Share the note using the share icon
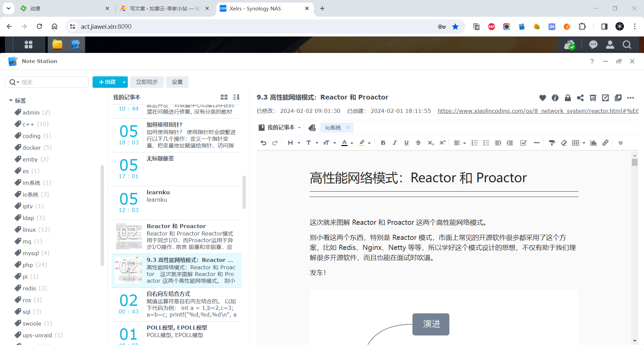 coord(580,97)
